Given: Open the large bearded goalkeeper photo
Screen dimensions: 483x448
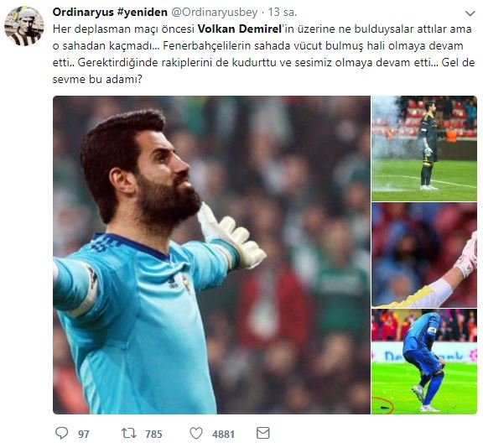Looking at the screenshot, I should [211, 255].
